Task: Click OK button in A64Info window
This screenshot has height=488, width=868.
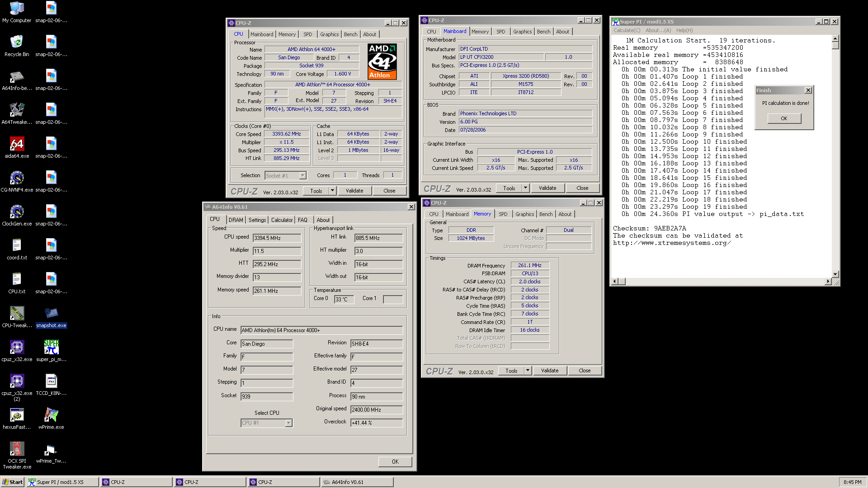Action: (x=395, y=462)
